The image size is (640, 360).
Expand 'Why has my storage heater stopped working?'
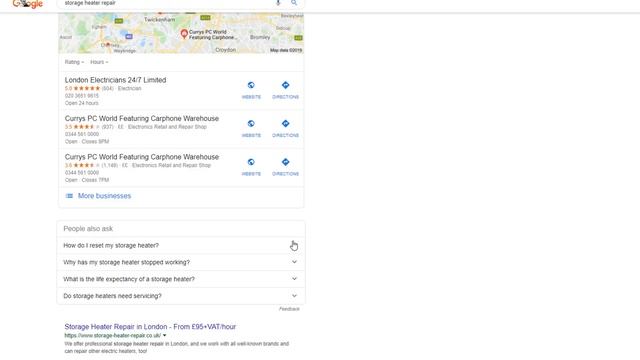(180, 262)
